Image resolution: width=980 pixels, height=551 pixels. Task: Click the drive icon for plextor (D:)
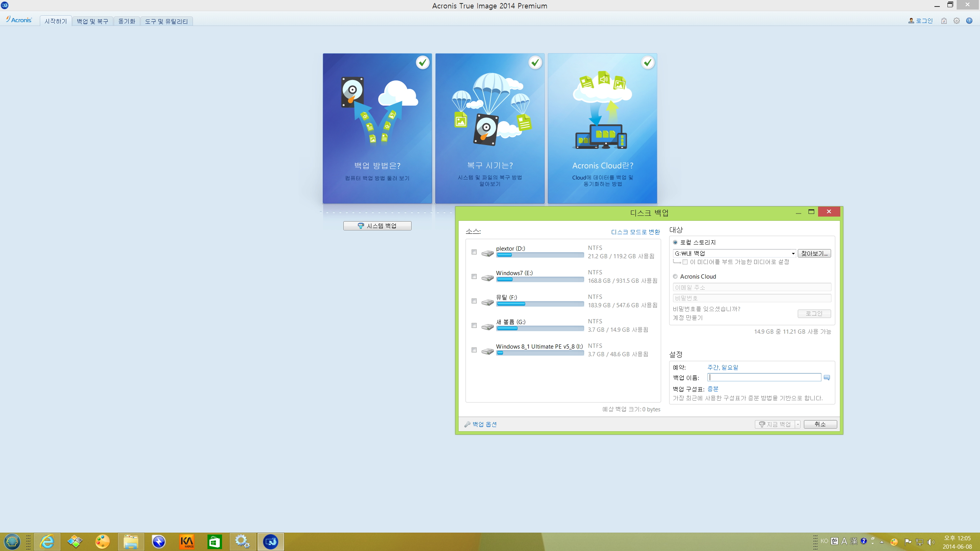[x=487, y=253]
